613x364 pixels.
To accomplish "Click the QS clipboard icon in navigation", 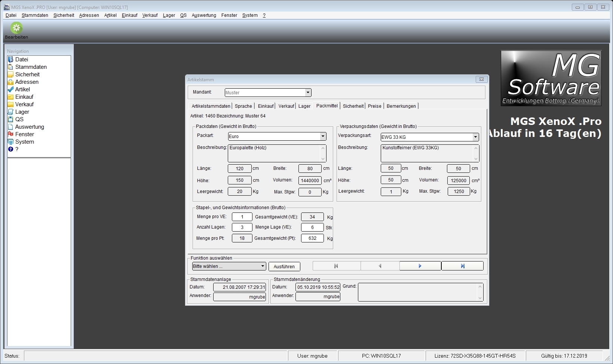I will [x=10, y=119].
